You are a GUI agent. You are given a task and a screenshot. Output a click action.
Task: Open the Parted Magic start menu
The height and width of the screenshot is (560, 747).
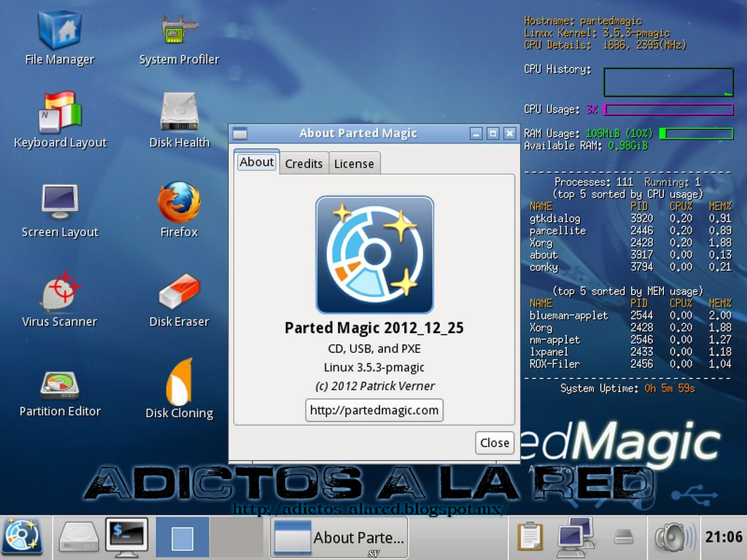click(x=22, y=538)
